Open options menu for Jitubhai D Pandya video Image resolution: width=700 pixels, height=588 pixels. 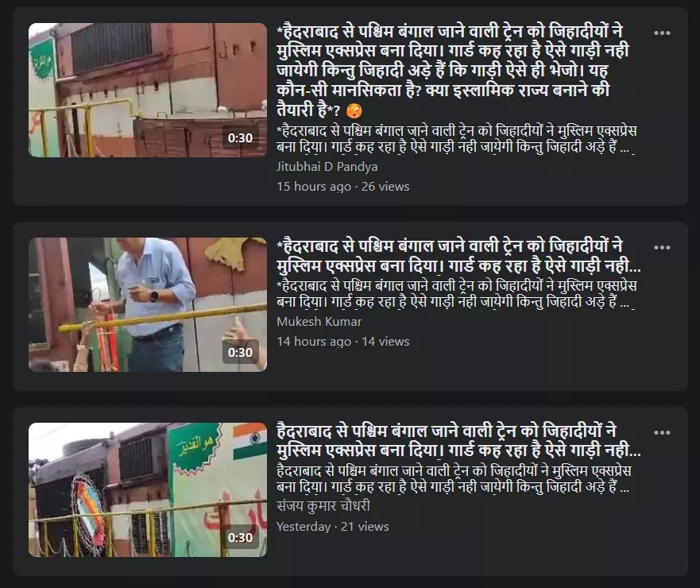click(662, 33)
